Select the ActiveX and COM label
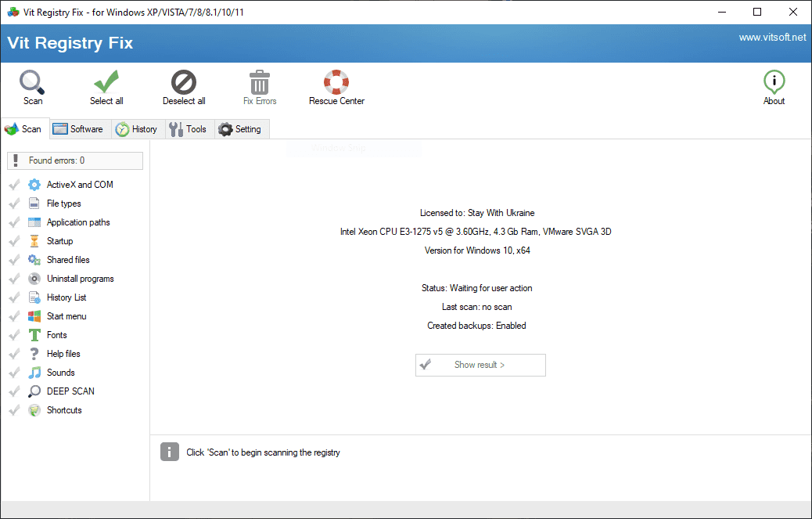Viewport: 812px width, 519px height. coord(80,185)
